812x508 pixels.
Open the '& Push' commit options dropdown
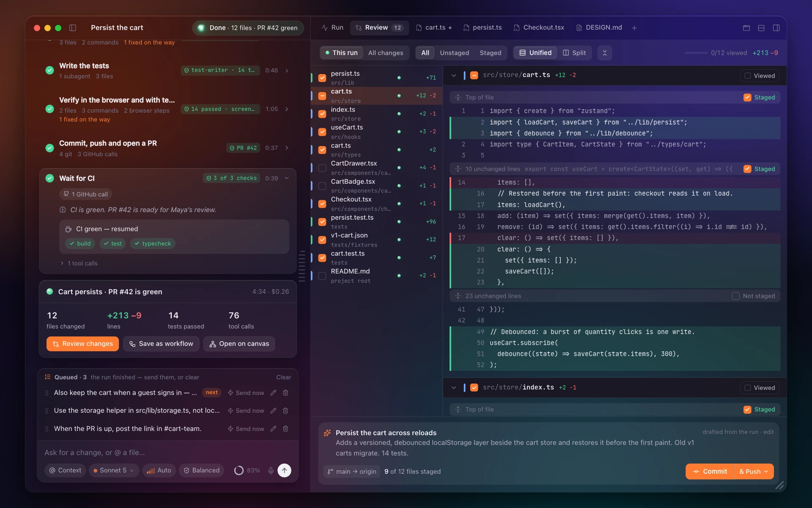tap(754, 472)
